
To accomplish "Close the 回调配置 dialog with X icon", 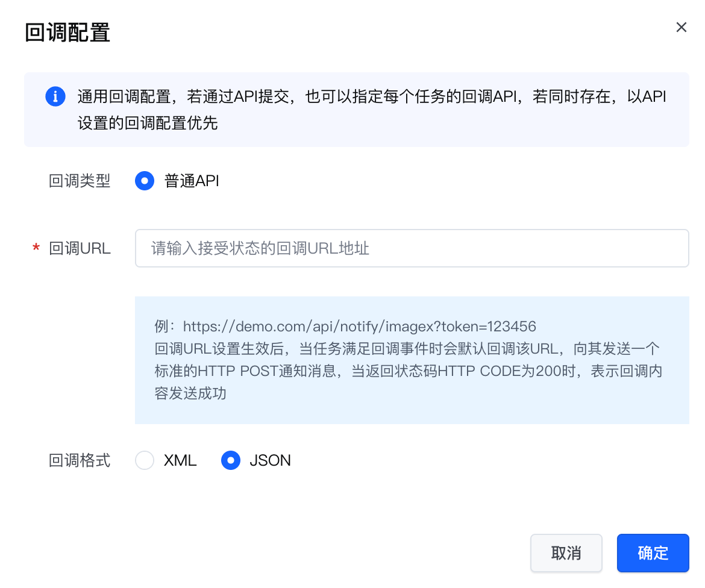I will pos(681,28).
